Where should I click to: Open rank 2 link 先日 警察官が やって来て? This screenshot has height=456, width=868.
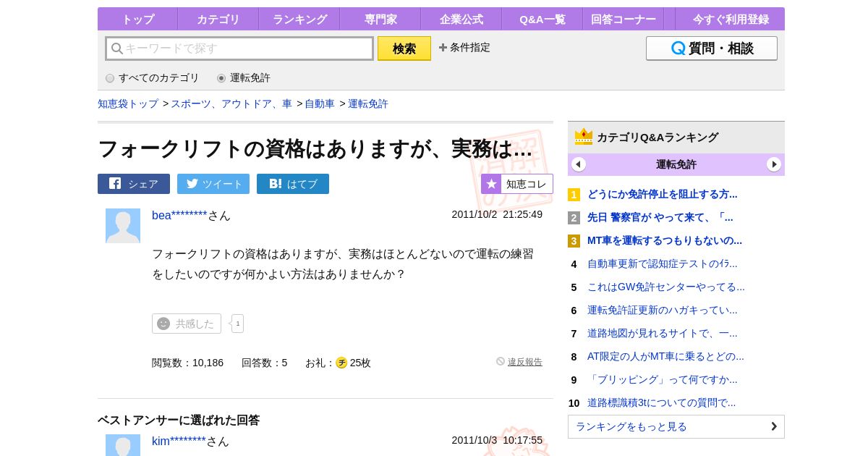[660, 217]
